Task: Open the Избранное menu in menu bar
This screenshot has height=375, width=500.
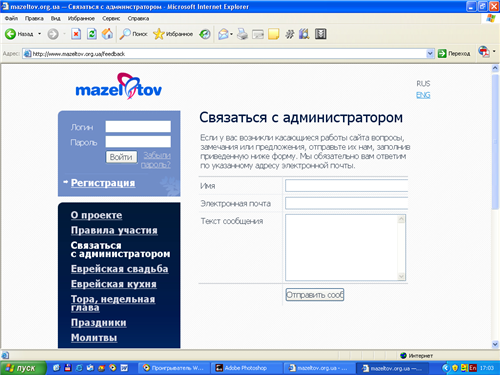Action: click(81, 18)
